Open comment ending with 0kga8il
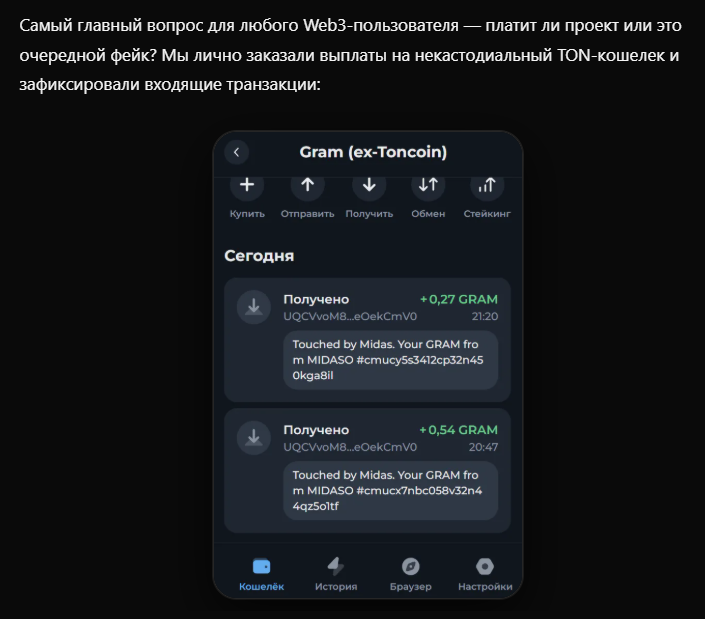This screenshot has height=619, width=705. click(x=391, y=360)
